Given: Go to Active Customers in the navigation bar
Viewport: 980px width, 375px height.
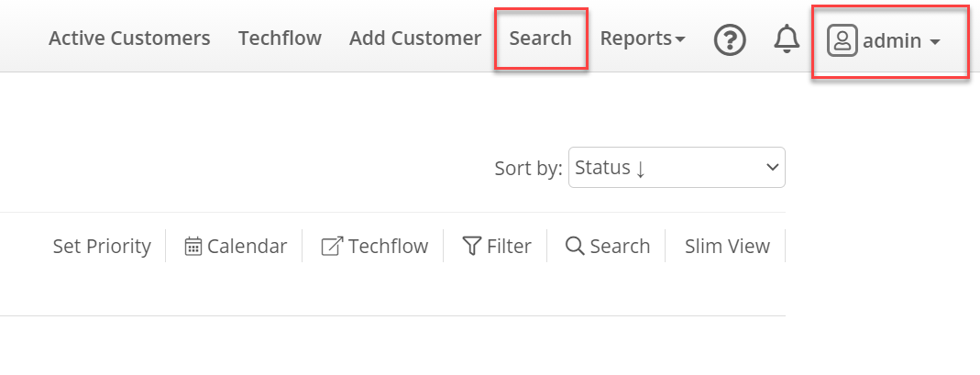Looking at the screenshot, I should coord(129,39).
